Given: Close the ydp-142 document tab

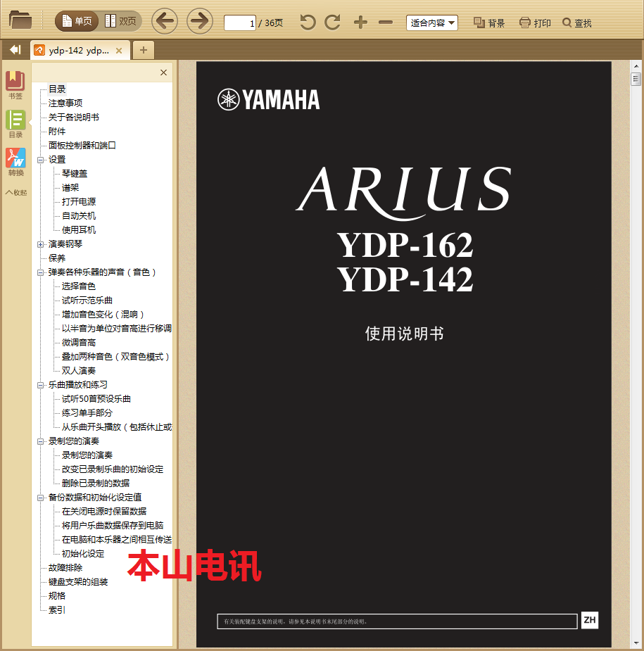Looking at the screenshot, I should point(119,51).
